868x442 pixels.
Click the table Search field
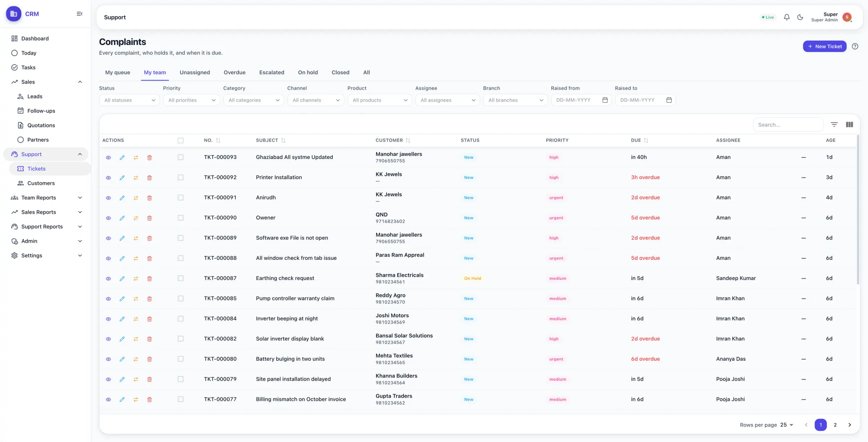click(x=788, y=125)
